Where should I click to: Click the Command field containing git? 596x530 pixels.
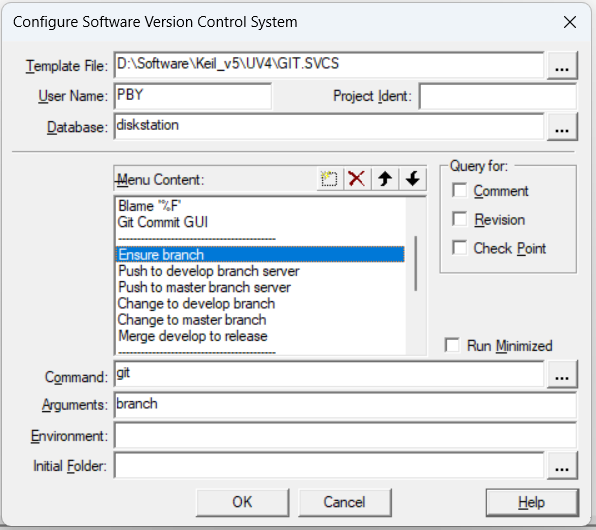coord(329,374)
